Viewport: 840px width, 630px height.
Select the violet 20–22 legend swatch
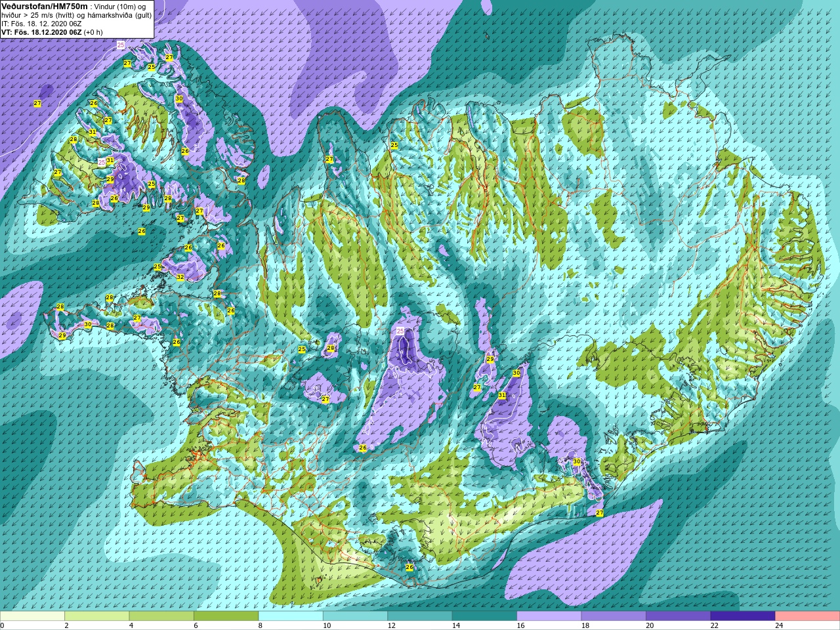click(679, 616)
